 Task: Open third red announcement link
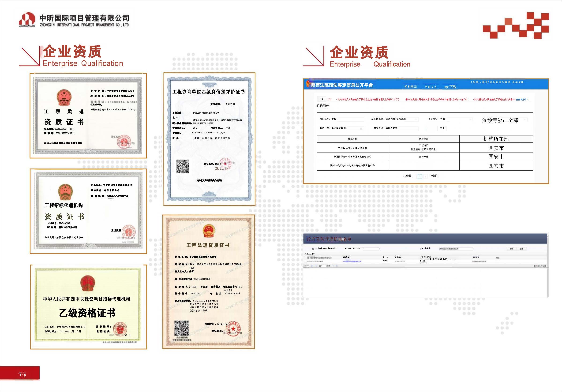point(495,100)
